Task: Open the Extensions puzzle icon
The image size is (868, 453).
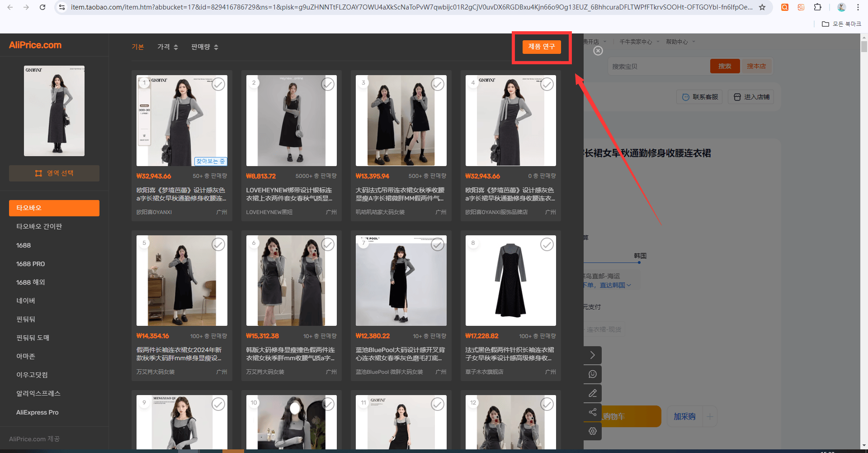Action: tap(817, 7)
